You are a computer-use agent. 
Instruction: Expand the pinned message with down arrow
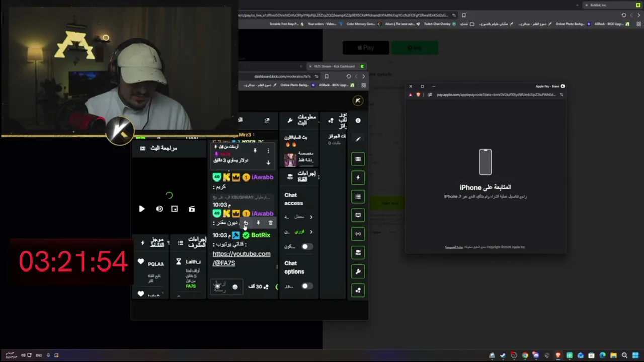coord(268,162)
